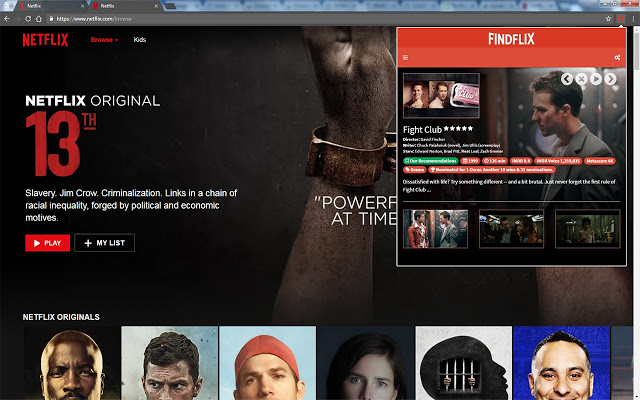The width and height of the screenshot is (640, 400).
Task: Click the Writer: Chuck Palahniuk credits line
Action: [451, 145]
